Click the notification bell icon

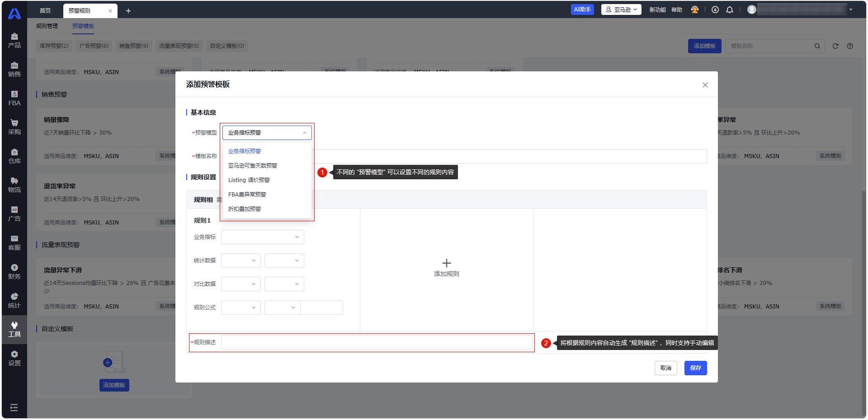[x=729, y=9]
